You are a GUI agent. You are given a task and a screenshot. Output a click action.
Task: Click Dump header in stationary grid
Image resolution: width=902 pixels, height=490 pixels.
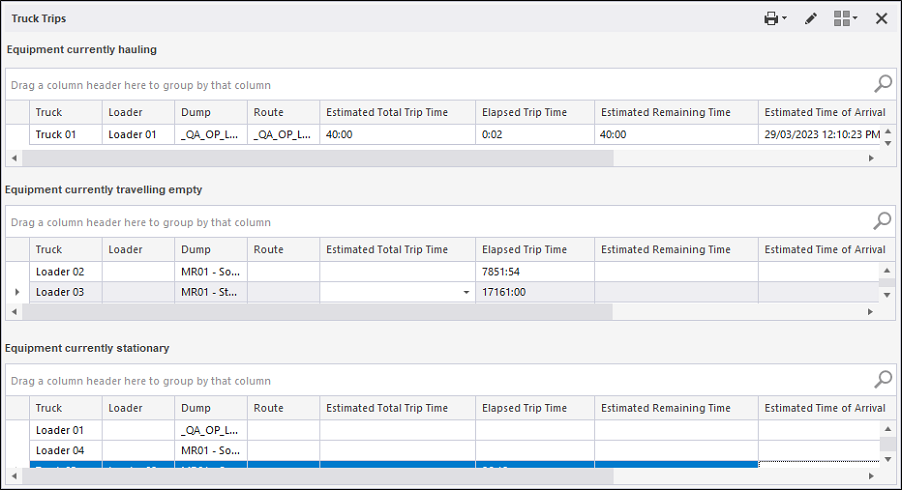[211, 408]
